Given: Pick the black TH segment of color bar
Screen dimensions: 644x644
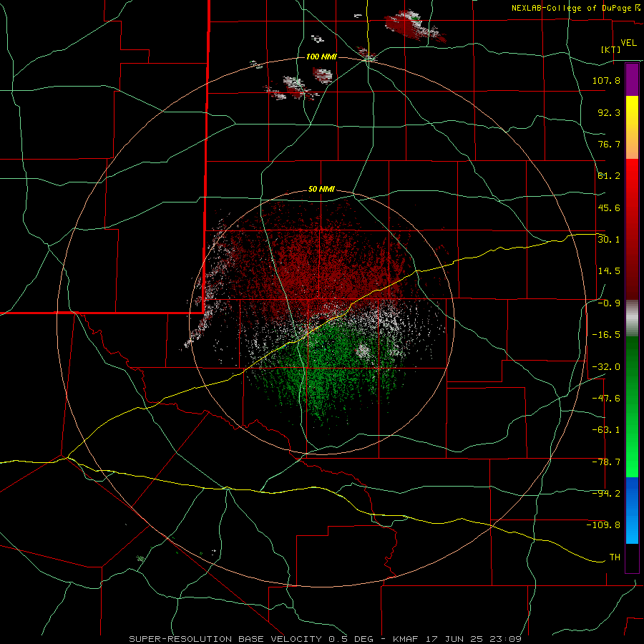Looking at the screenshot, I should click(x=632, y=557).
